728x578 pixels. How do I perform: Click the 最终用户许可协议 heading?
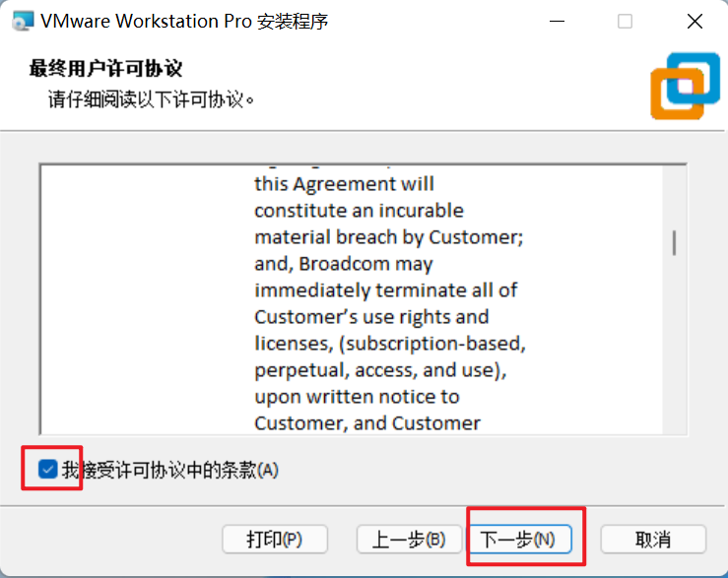point(106,69)
